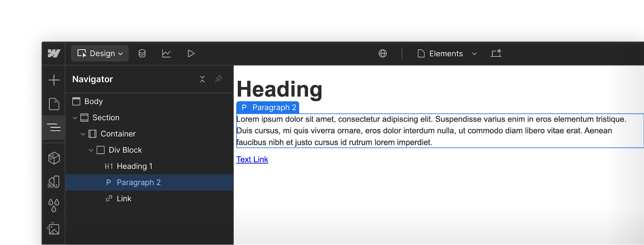
Task: Open the Style selectors panel icon
Action: (54, 182)
